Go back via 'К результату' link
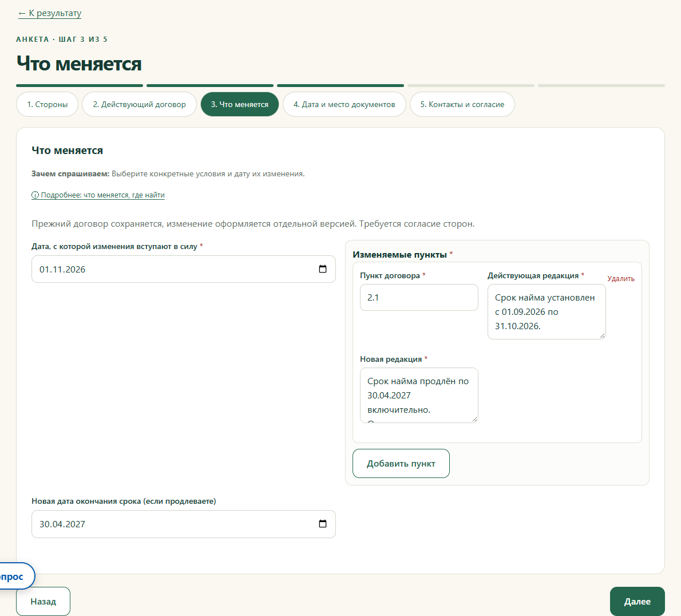This screenshot has height=616, width=681. click(50, 13)
